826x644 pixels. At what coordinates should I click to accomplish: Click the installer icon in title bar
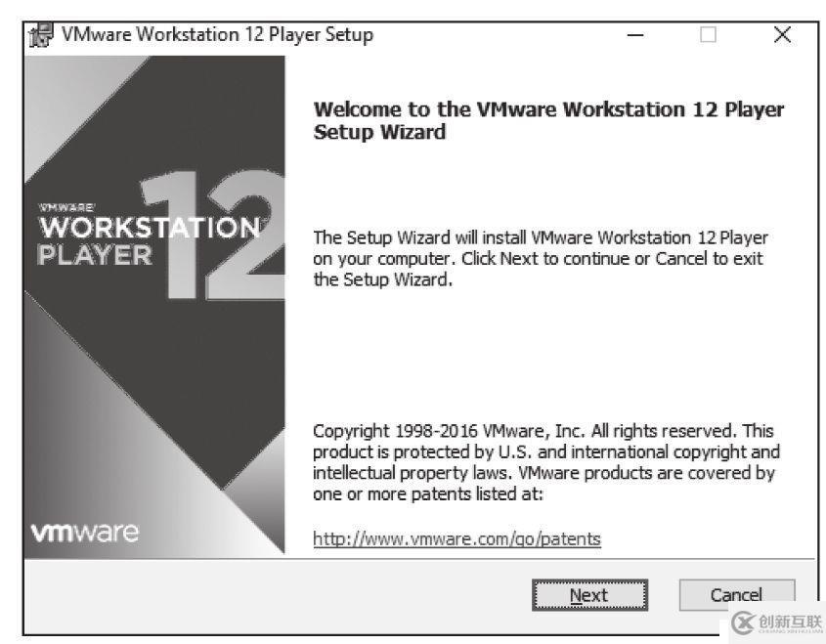pos(41,35)
